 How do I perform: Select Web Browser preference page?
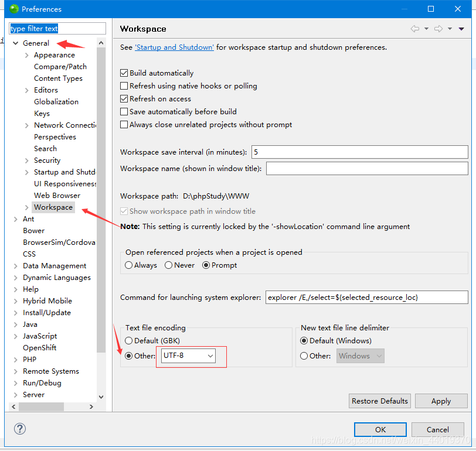pos(57,196)
